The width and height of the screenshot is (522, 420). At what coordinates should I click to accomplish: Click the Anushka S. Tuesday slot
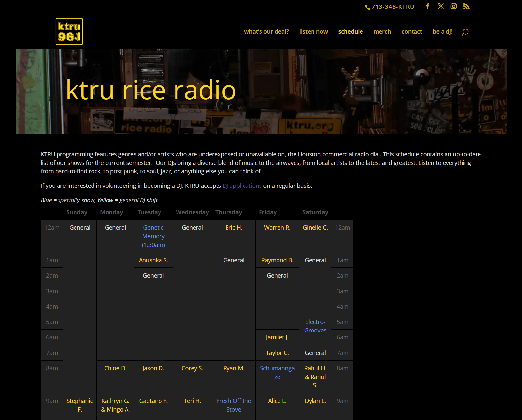pos(153,260)
